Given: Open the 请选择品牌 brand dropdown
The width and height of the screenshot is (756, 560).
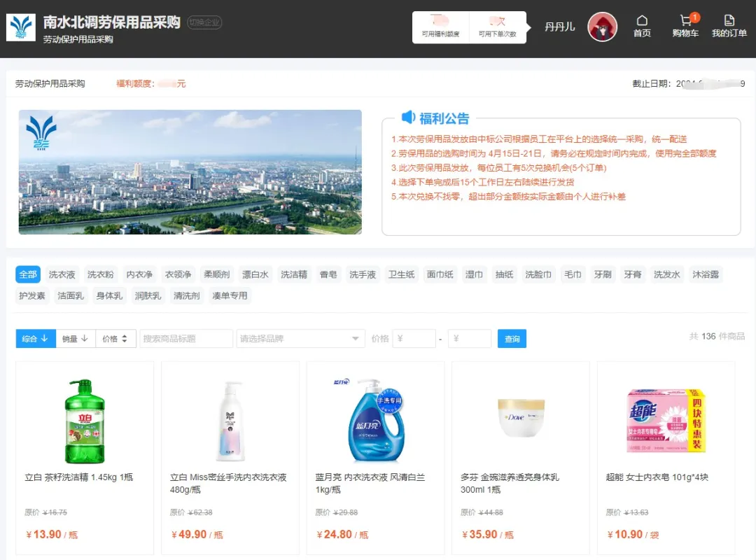Looking at the screenshot, I should click(300, 339).
